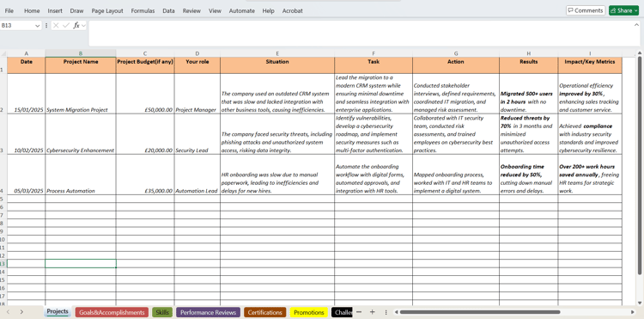Click the formula bar enter checkmark icon
The width and height of the screenshot is (644, 319).
point(66,26)
